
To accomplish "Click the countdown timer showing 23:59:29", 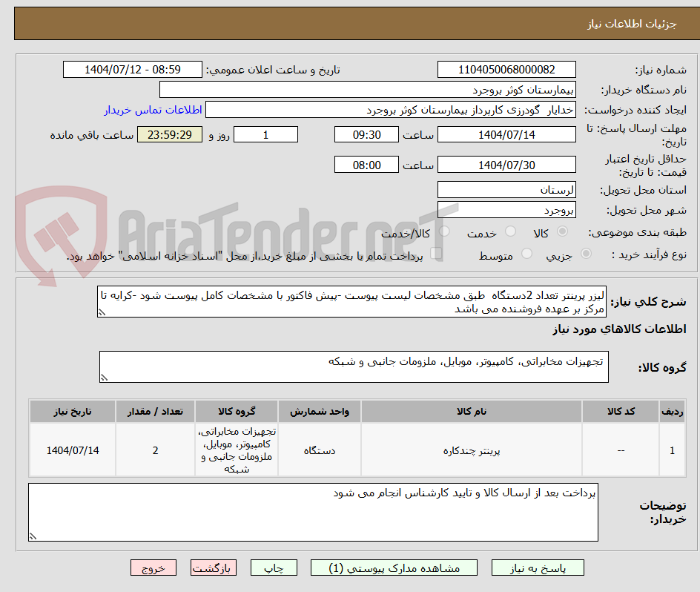I will 169,134.
